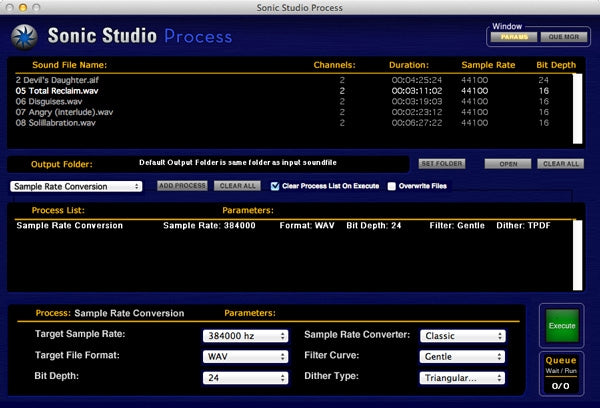Switch to the PARAMS window view
The image size is (600, 408).
[514, 37]
